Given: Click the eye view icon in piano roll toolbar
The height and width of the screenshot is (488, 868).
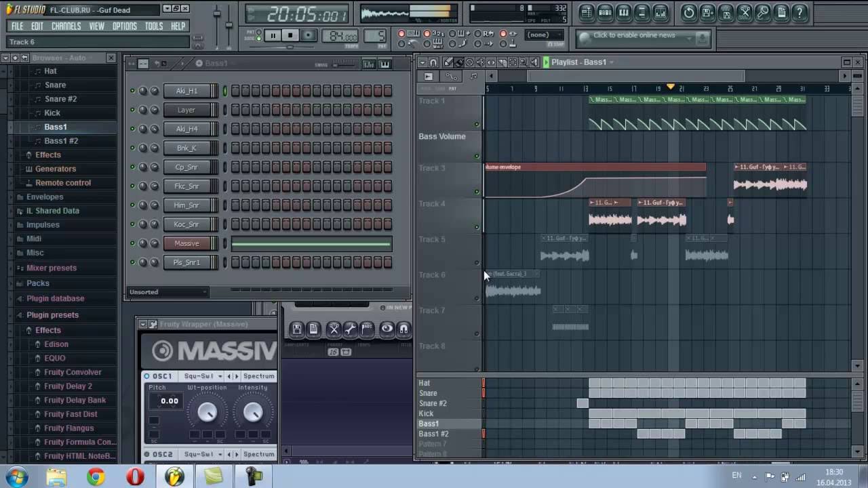Looking at the screenshot, I should (387, 329).
